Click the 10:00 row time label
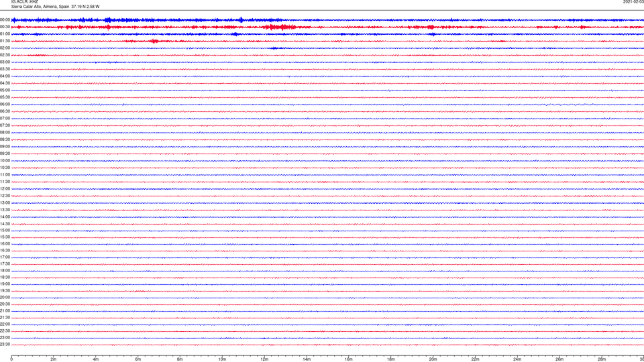Viewport: 644px width, 362px height. (5, 160)
